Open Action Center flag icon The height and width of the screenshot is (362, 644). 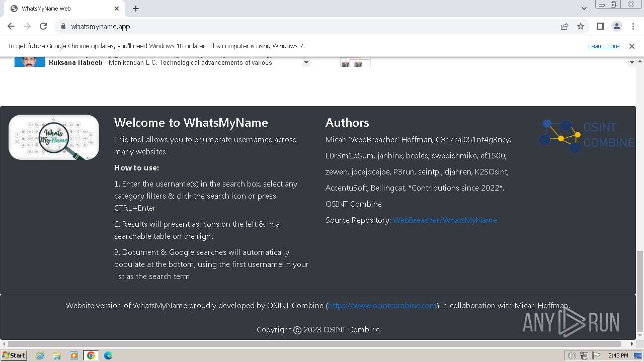coord(596,355)
